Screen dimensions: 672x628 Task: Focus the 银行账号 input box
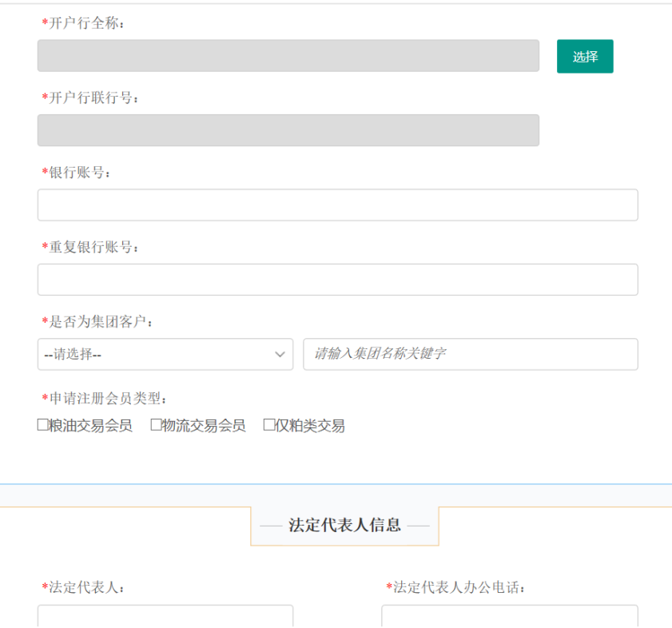[337, 205]
